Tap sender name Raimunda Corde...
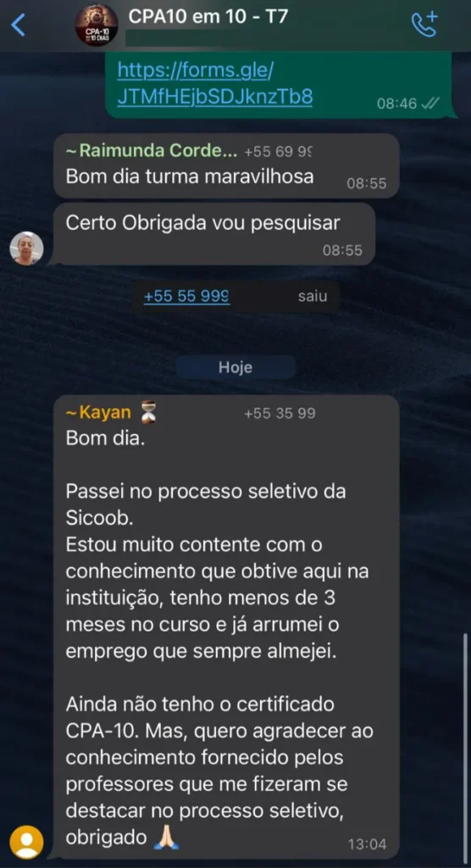The image size is (471, 868). 152,151
